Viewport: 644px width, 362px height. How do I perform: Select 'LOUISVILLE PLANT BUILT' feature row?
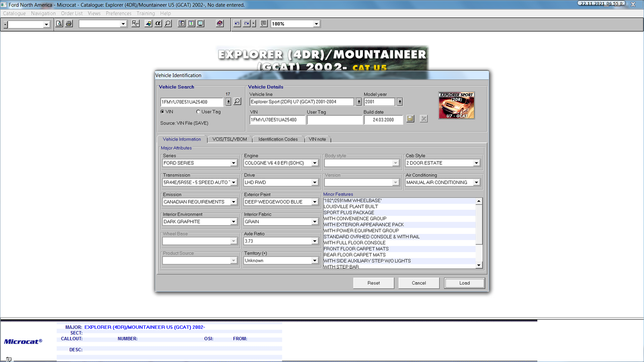pos(399,207)
